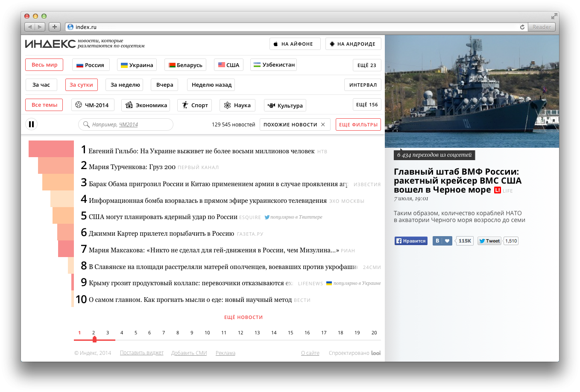Click the VK share heart button
The height and width of the screenshot is (392, 580).
coord(447,241)
